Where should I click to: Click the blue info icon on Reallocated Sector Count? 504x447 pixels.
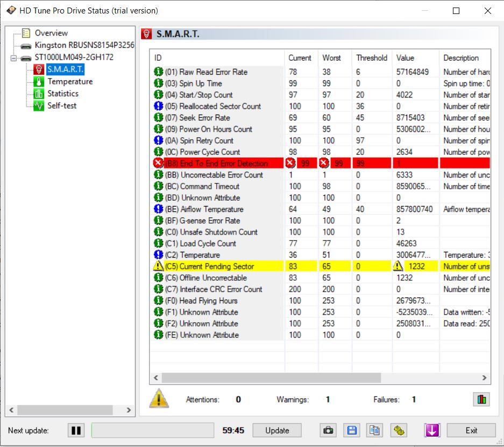(158, 106)
